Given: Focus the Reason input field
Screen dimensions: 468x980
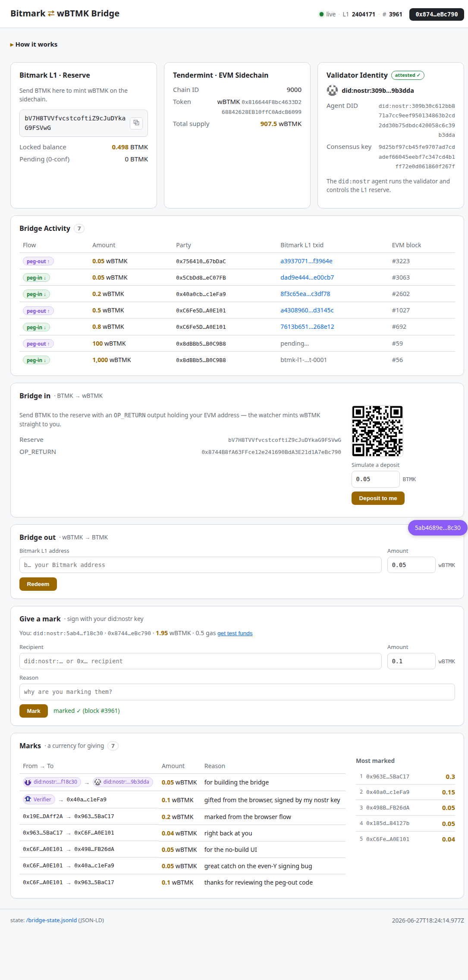Looking at the screenshot, I should [237, 692].
